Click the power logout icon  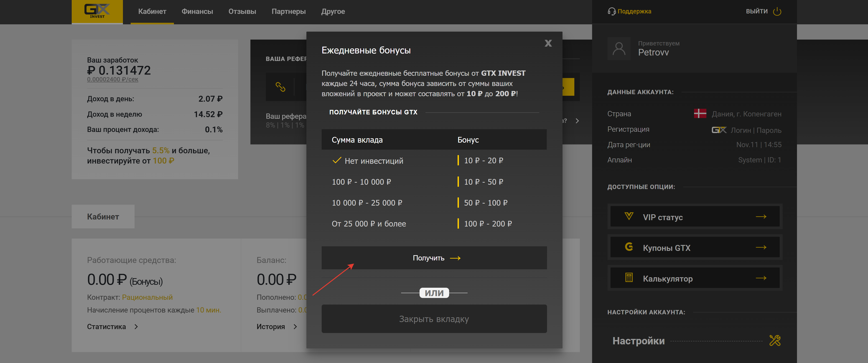pyautogui.click(x=777, y=11)
